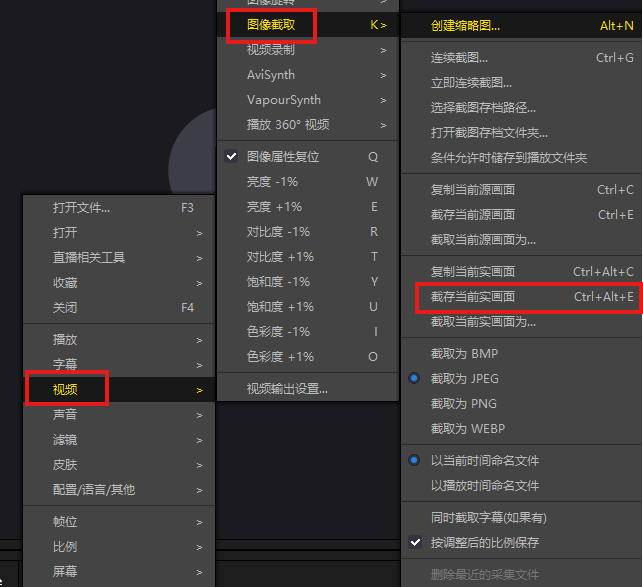Select 连续截图... option
643x587 pixels.
(521, 58)
